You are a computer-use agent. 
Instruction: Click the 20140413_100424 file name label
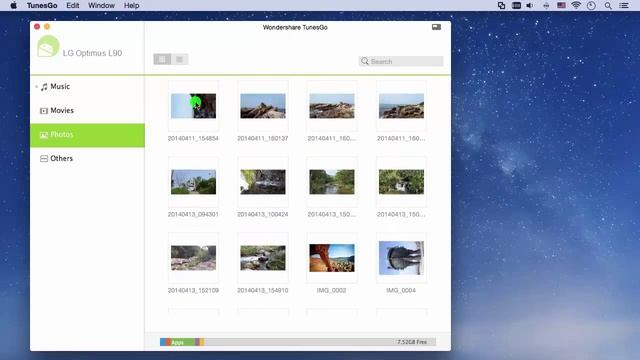tap(262, 214)
